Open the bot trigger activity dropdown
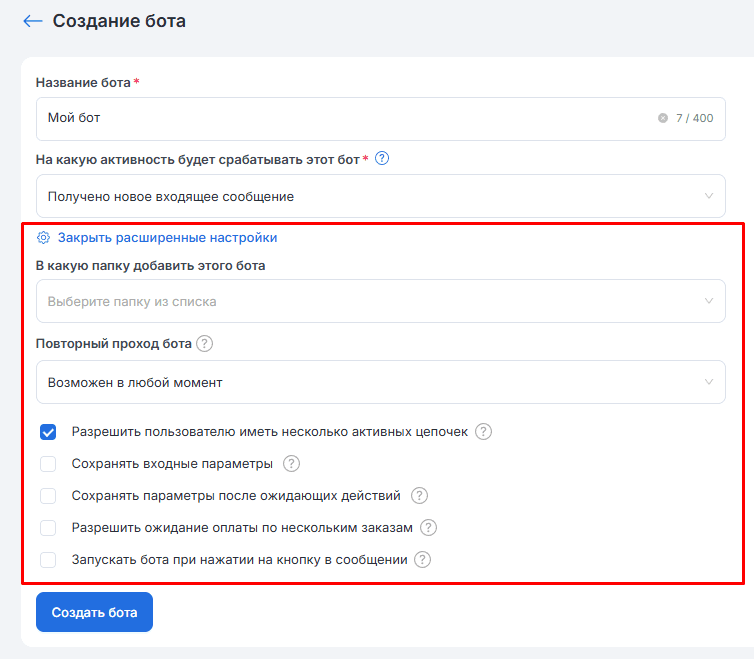The width and height of the screenshot is (754, 659). [380, 196]
